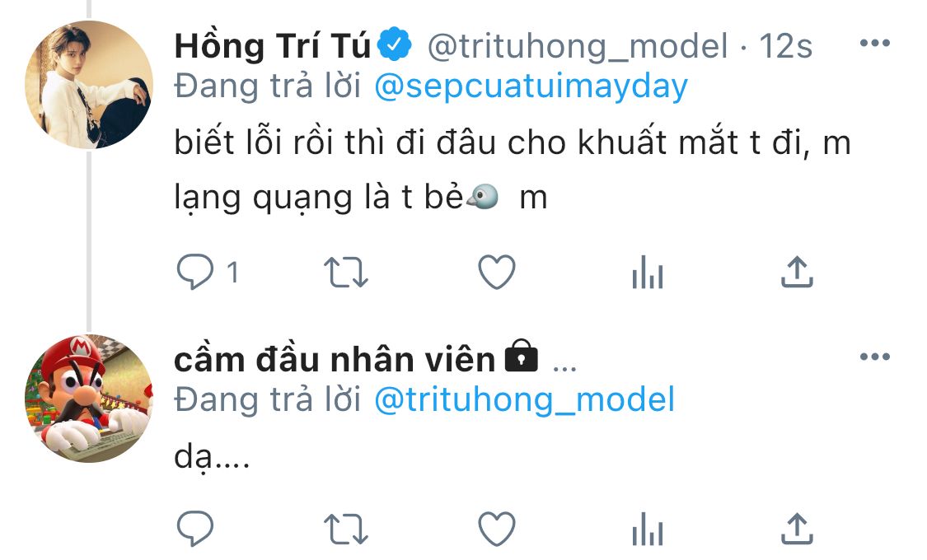
Task: Open the Mario avatar profile picture
Action: point(89,398)
